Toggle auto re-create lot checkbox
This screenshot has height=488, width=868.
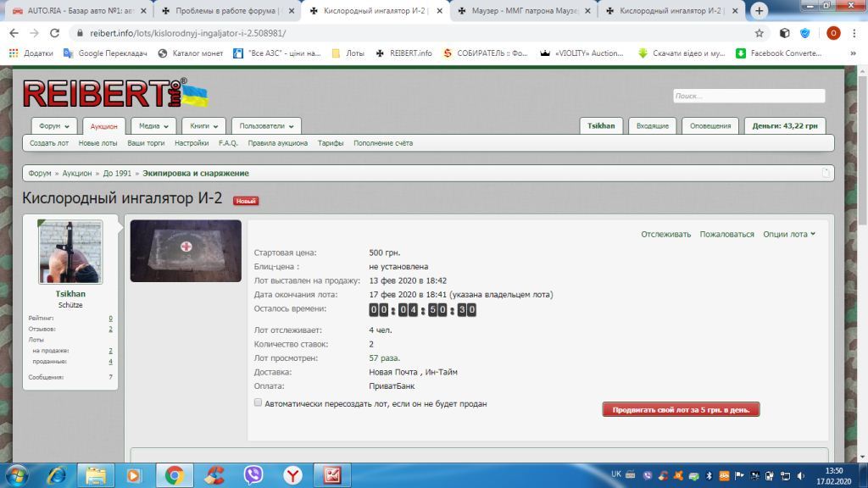[x=258, y=402]
